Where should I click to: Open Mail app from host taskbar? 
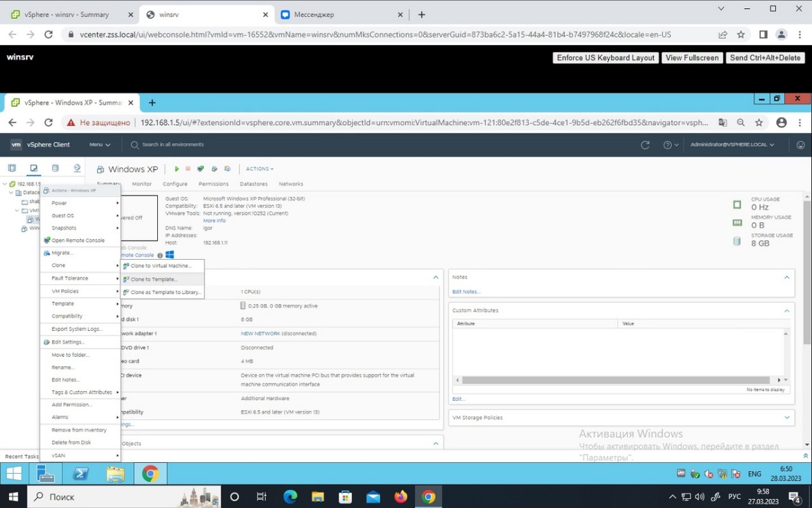[373, 496]
